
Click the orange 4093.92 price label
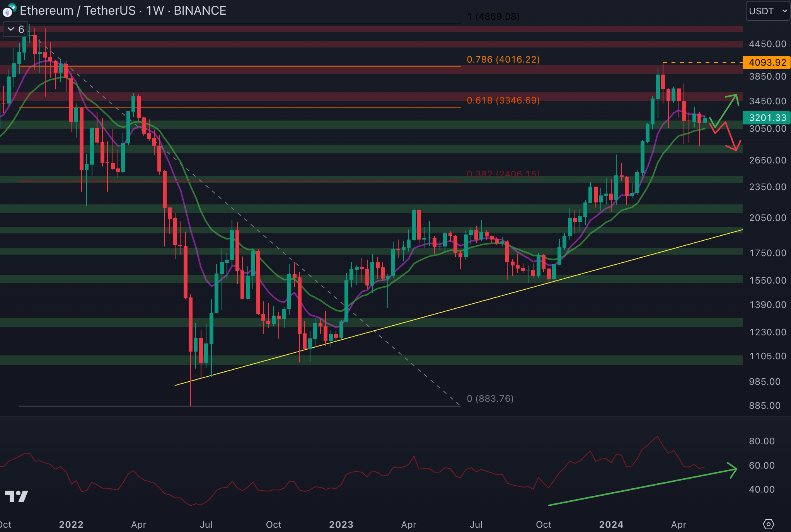(767, 63)
